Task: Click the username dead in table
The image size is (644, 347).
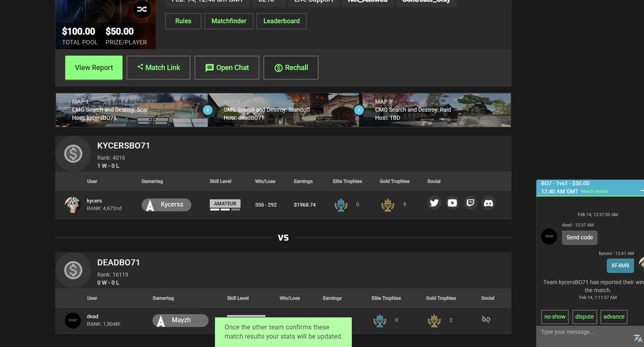Action: (92, 316)
